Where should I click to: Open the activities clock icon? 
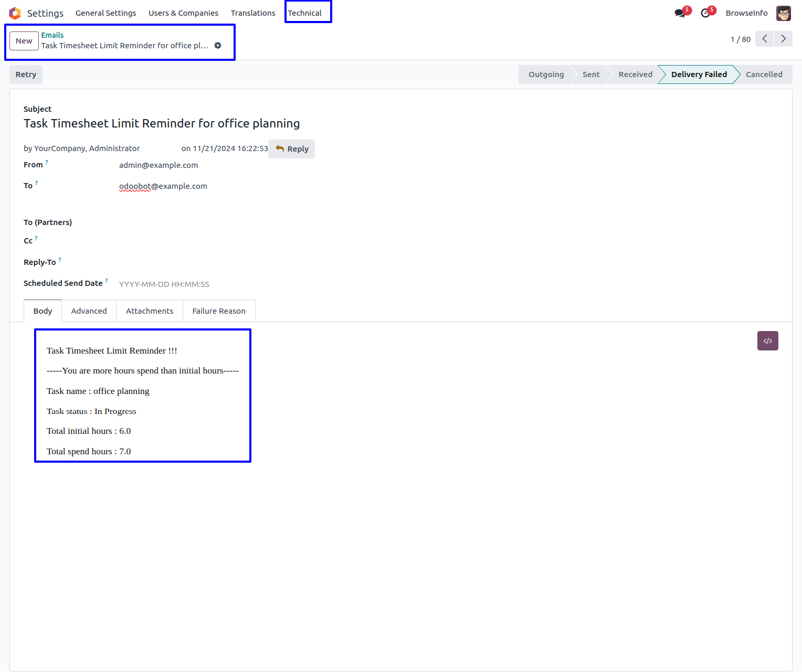click(x=706, y=13)
